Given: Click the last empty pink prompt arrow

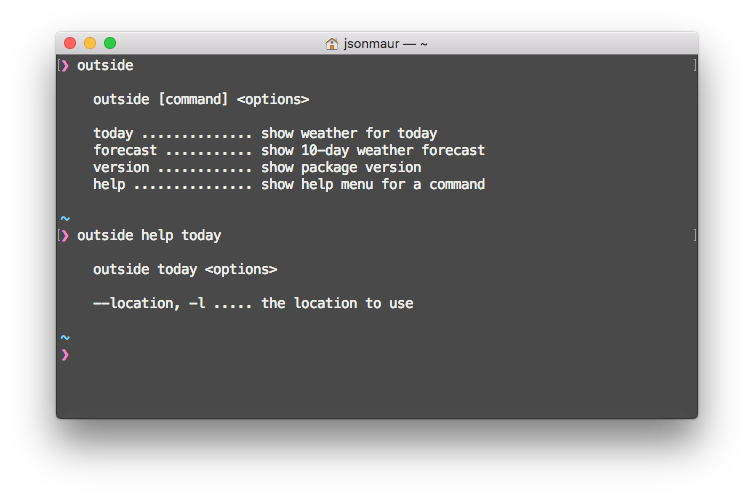Looking at the screenshot, I should coord(65,354).
